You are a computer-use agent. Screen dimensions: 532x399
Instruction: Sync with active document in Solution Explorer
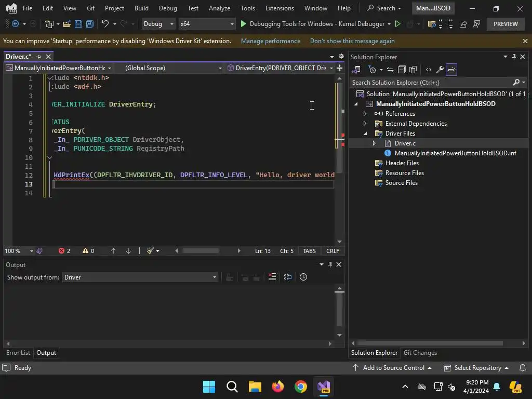click(390, 70)
